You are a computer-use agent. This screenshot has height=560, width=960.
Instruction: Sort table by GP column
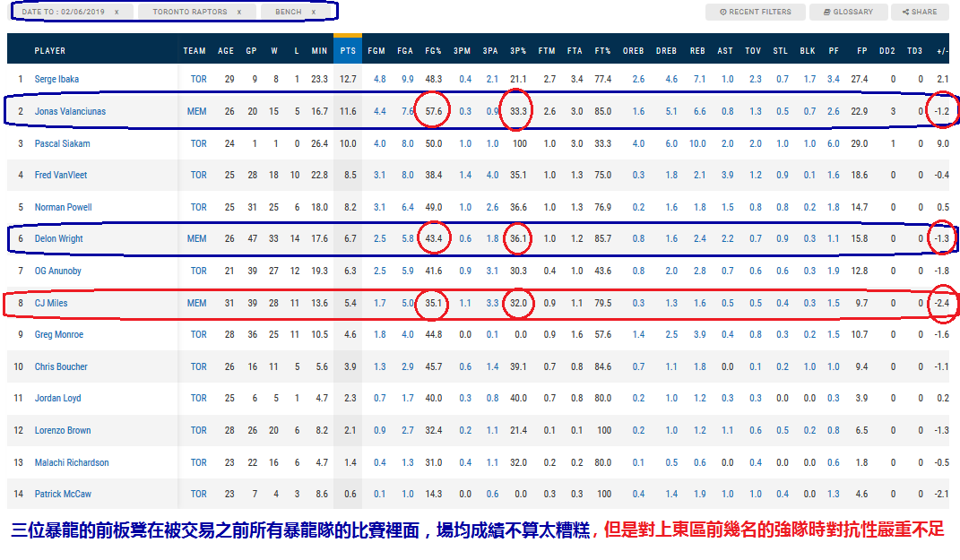251,51
